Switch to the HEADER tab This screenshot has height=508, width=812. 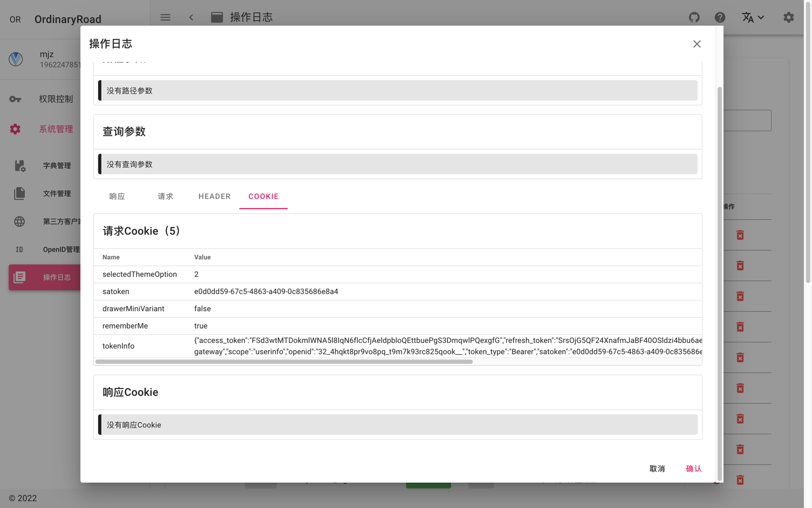214,197
